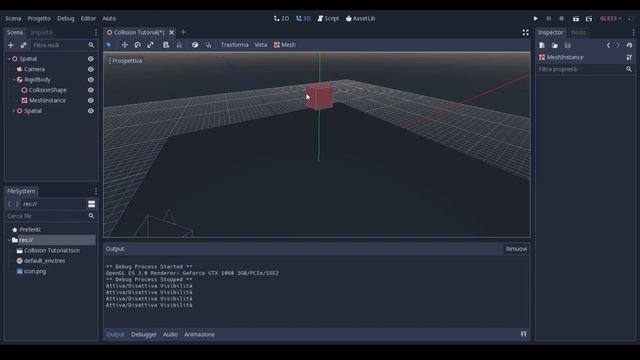This screenshot has width=640, height=360.
Task: Open the Aiuto menu
Action: (109, 18)
